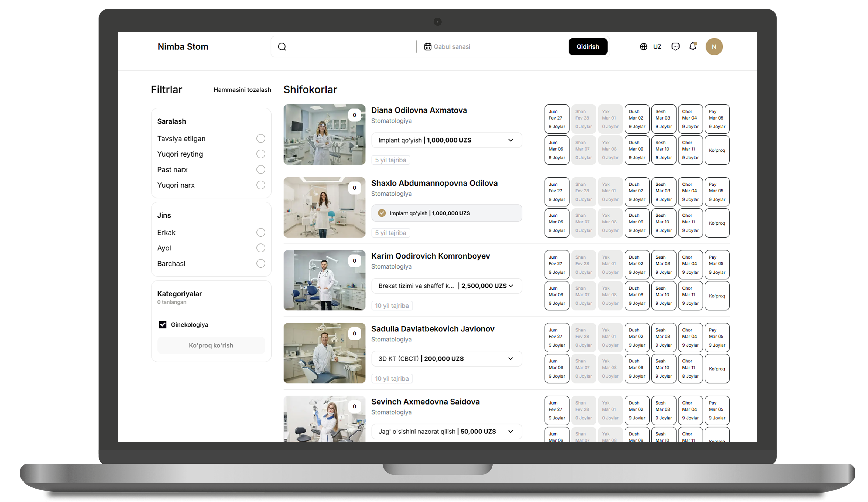Click the calendar icon for Qabul sanasi

[x=427, y=46]
